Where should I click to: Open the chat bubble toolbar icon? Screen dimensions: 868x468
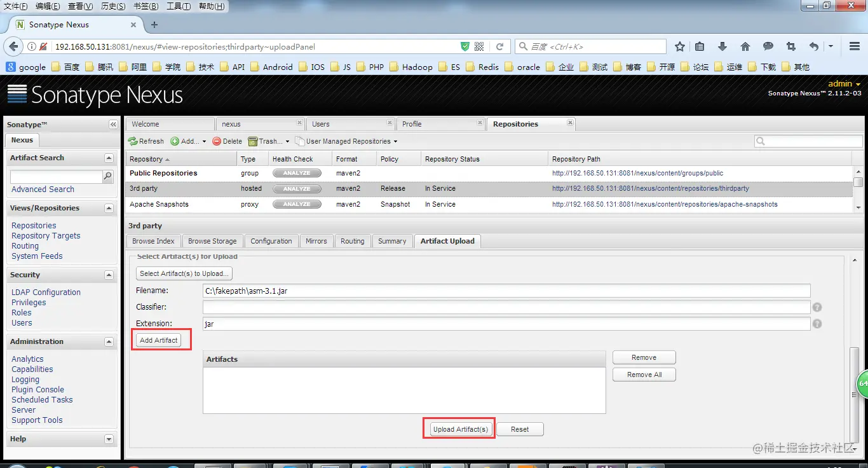pos(768,46)
